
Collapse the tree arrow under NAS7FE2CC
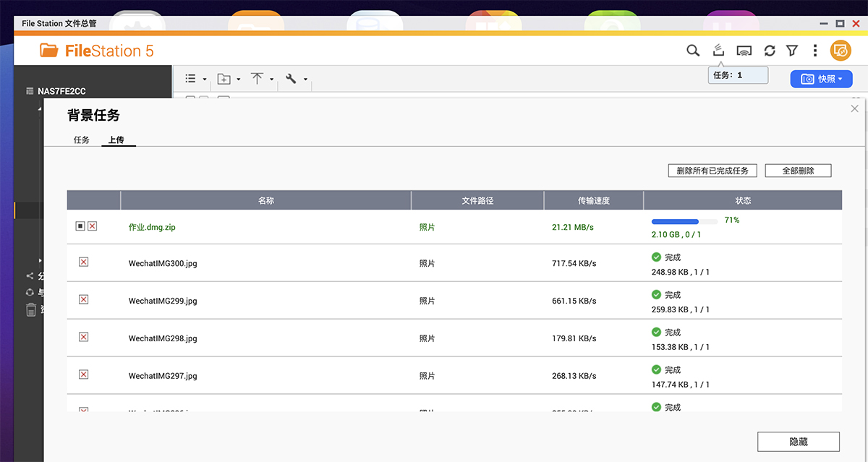click(x=40, y=108)
